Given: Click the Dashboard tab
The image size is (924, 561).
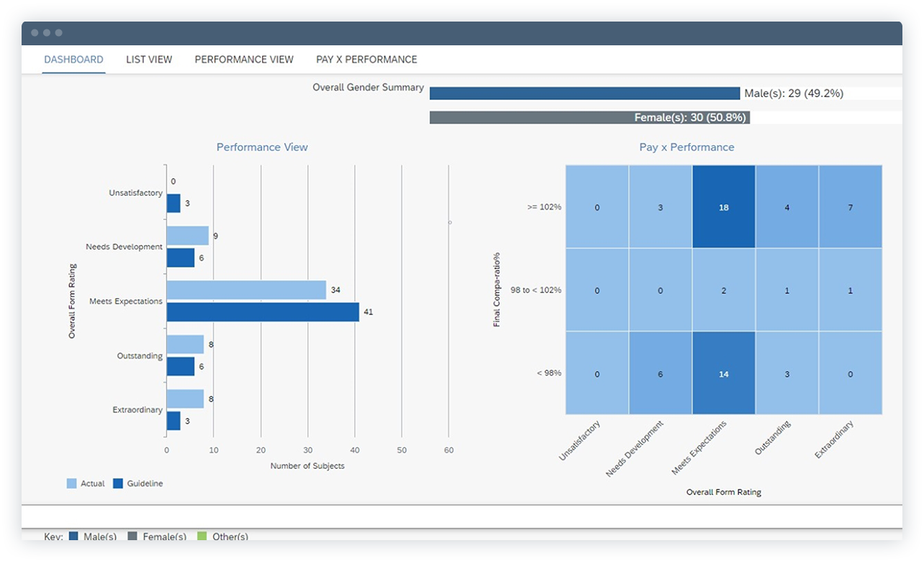Looking at the screenshot, I should (x=73, y=60).
